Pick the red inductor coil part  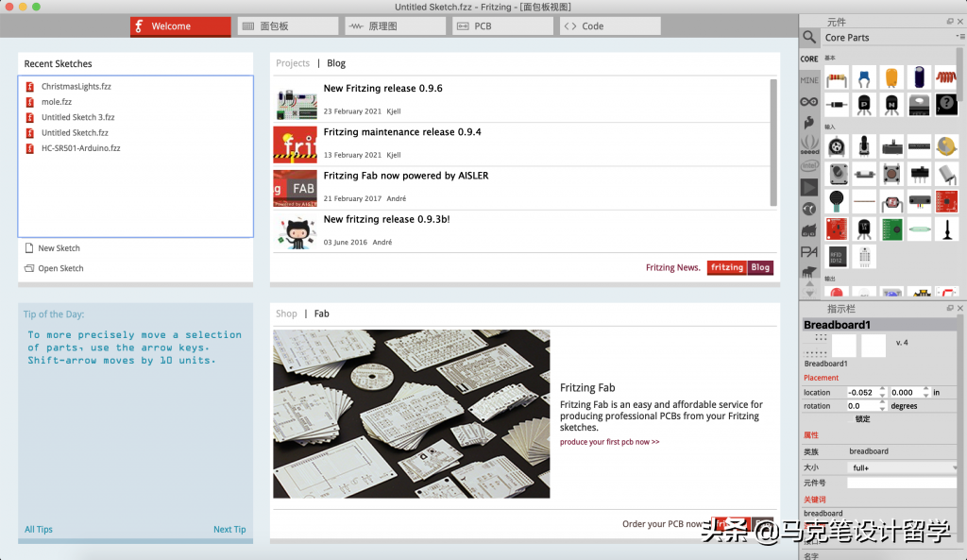click(x=946, y=77)
